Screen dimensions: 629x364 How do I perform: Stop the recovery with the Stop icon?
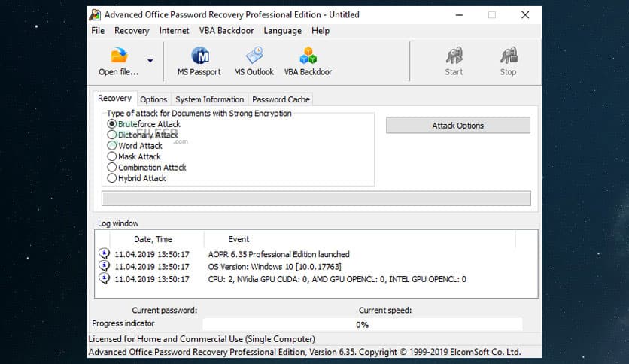click(509, 56)
